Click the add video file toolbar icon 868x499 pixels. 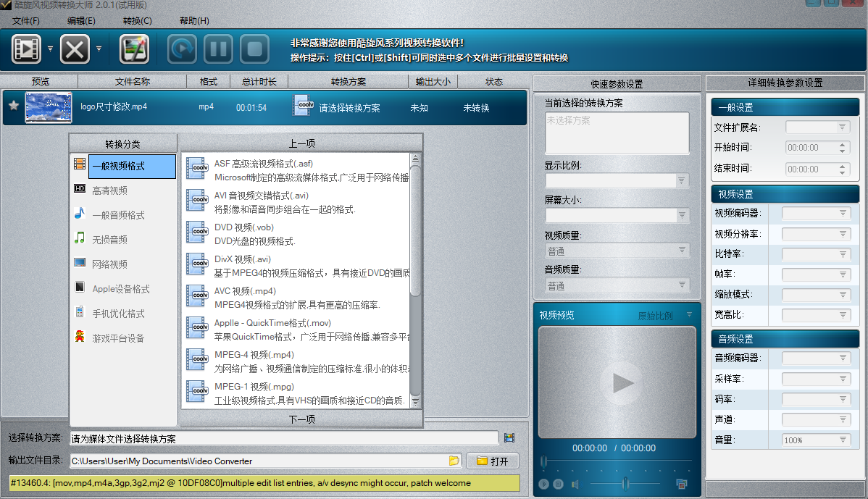click(x=27, y=49)
